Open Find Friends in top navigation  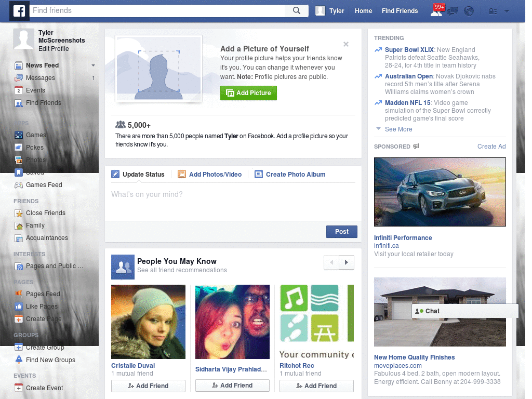(x=400, y=11)
